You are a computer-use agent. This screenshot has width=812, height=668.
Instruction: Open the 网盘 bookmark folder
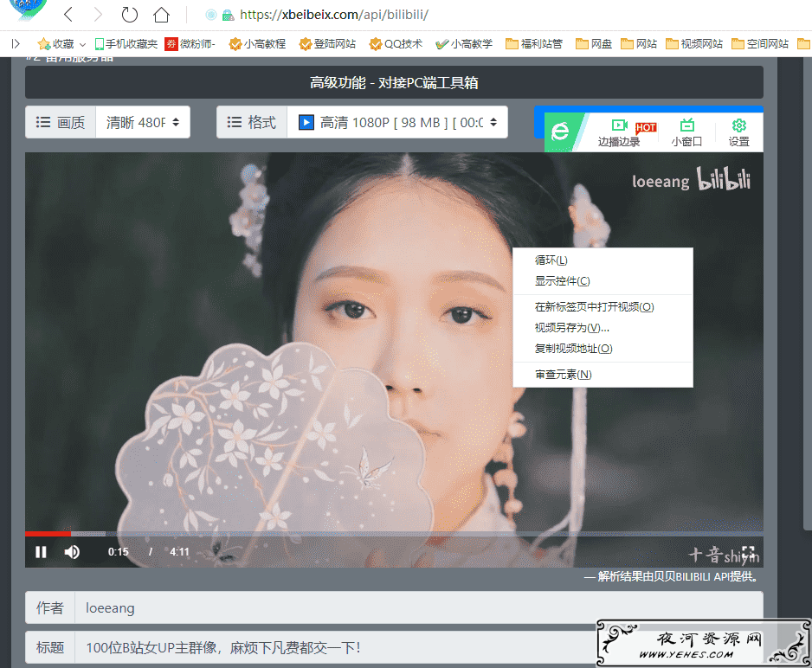(594, 44)
